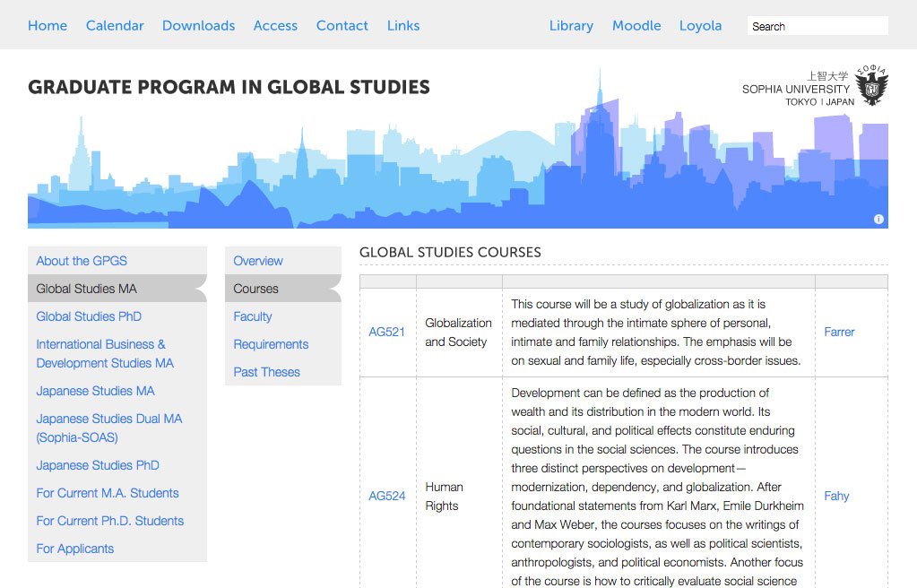Open the Access page link
Viewport: 917px width, 588px height.
[x=275, y=26]
